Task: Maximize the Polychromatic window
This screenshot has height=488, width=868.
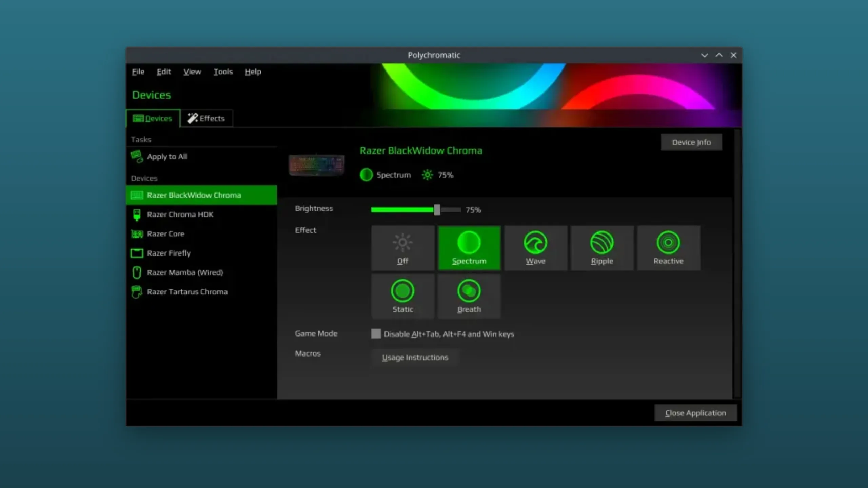Action: pyautogui.click(x=719, y=55)
